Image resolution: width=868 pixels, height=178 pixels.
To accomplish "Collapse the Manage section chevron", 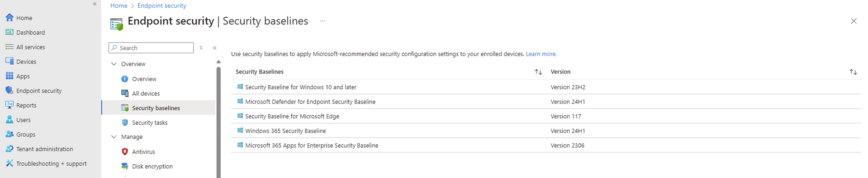I will (x=114, y=137).
